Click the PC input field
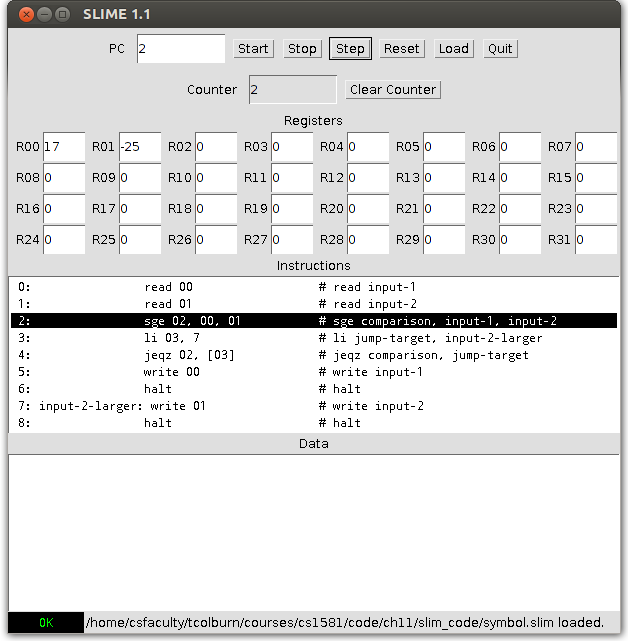628x641 pixels. click(x=181, y=49)
